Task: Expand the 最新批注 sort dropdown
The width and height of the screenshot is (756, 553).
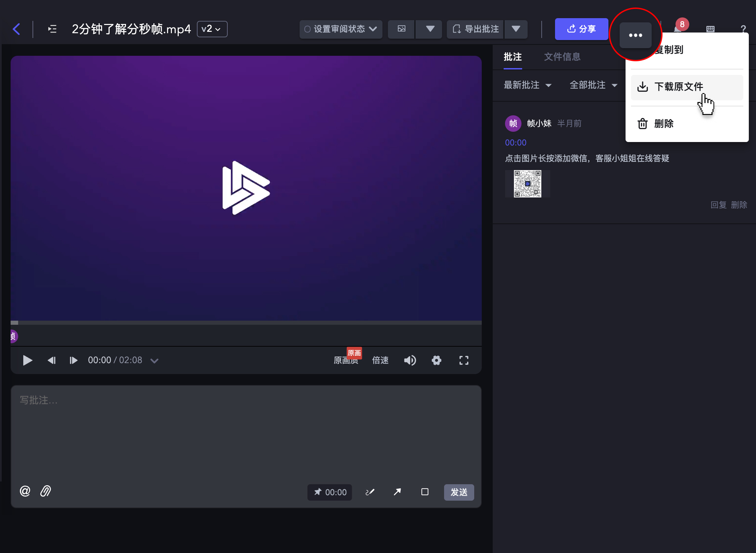Action: tap(527, 85)
